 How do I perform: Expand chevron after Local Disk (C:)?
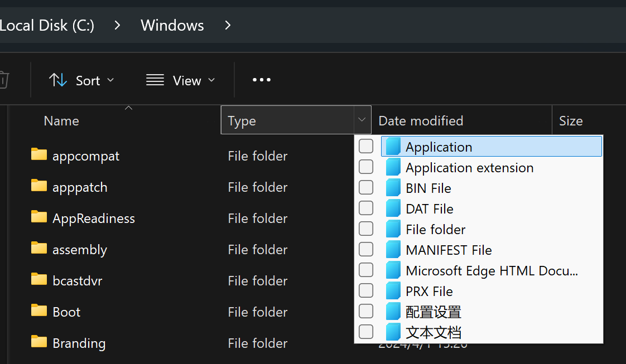(117, 26)
